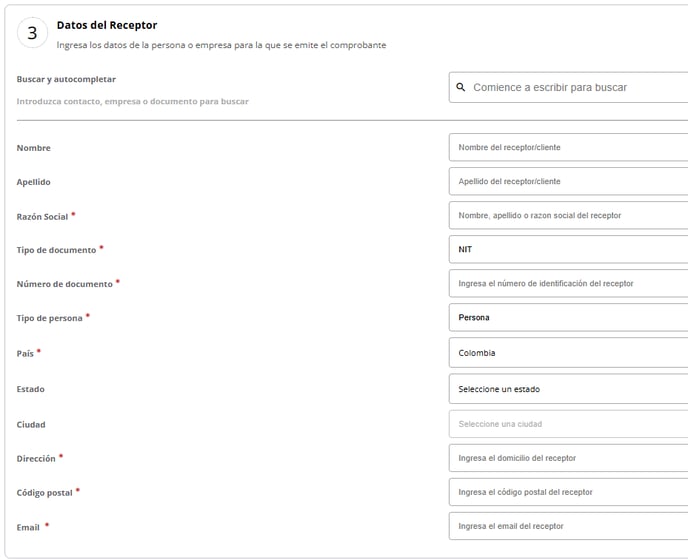The width and height of the screenshot is (688, 560).
Task: Click the Email input field
Action: click(568, 526)
